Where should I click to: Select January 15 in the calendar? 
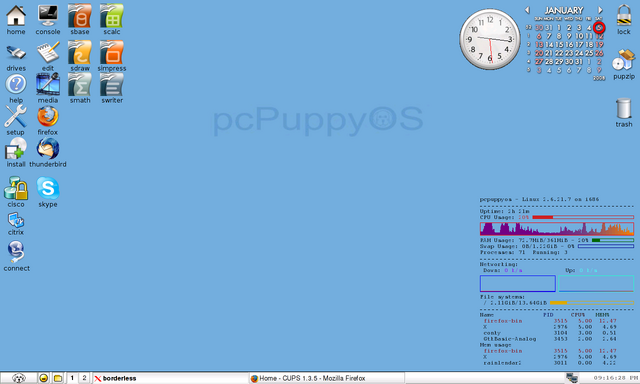(x=559, y=44)
